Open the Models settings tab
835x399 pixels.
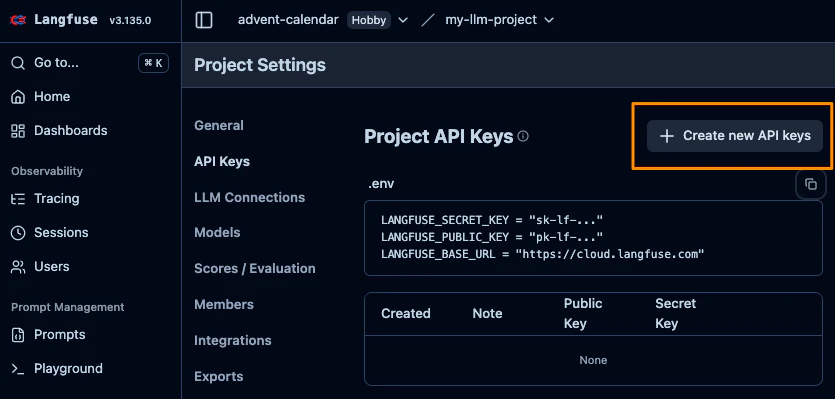pyautogui.click(x=217, y=232)
